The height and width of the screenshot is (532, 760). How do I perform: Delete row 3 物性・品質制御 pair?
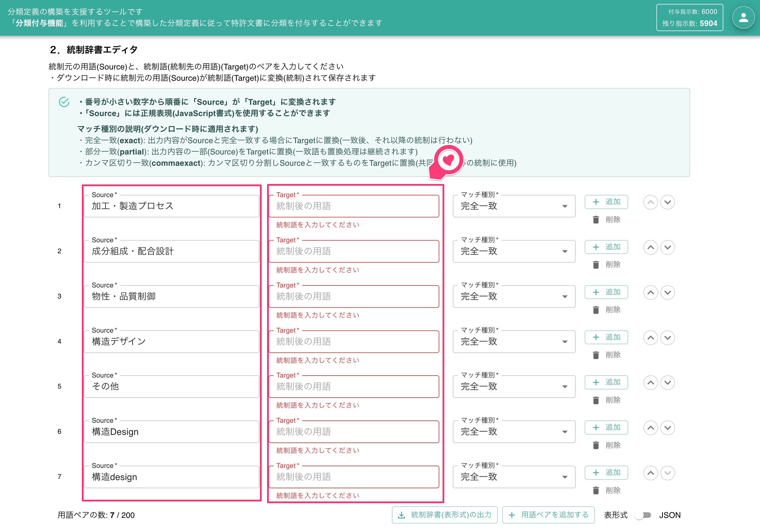(x=606, y=309)
